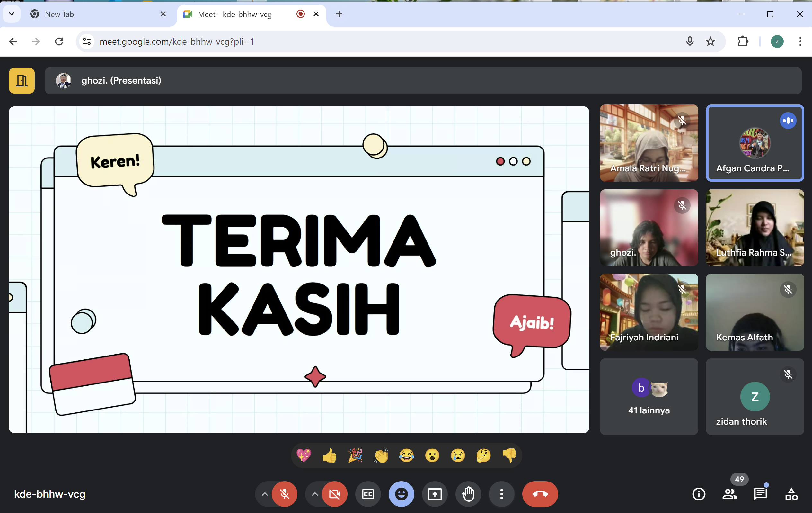Open more options three-dot menu
Image resolution: width=812 pixels, height=513 pixels.
tap(501, 494)
